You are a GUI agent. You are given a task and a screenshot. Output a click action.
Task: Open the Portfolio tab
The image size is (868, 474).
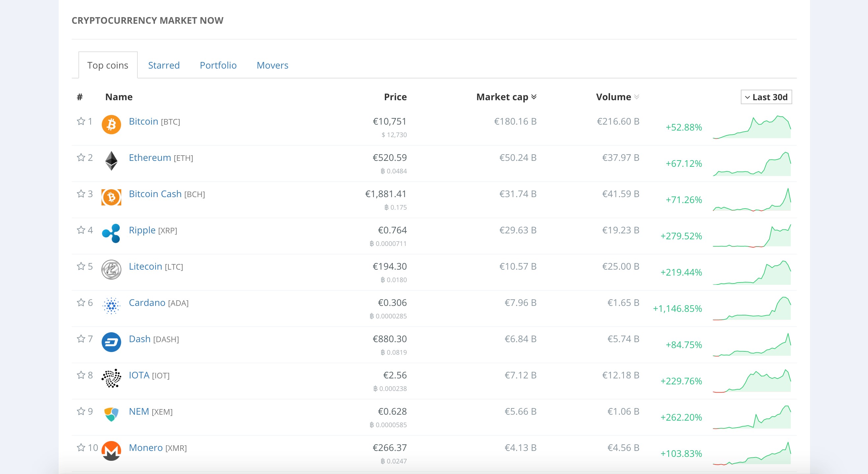click(x=218, y=65)
